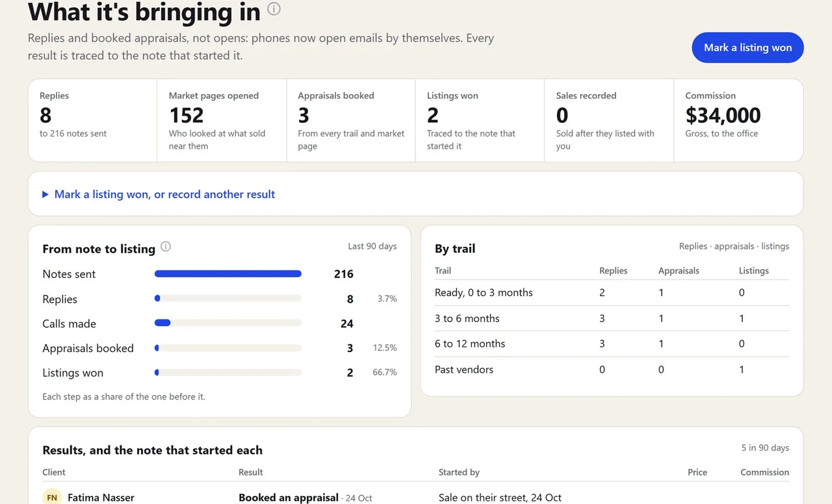Open info icon next to From note to listing
This screenshot has width=832, height=504.
(166, 247)
